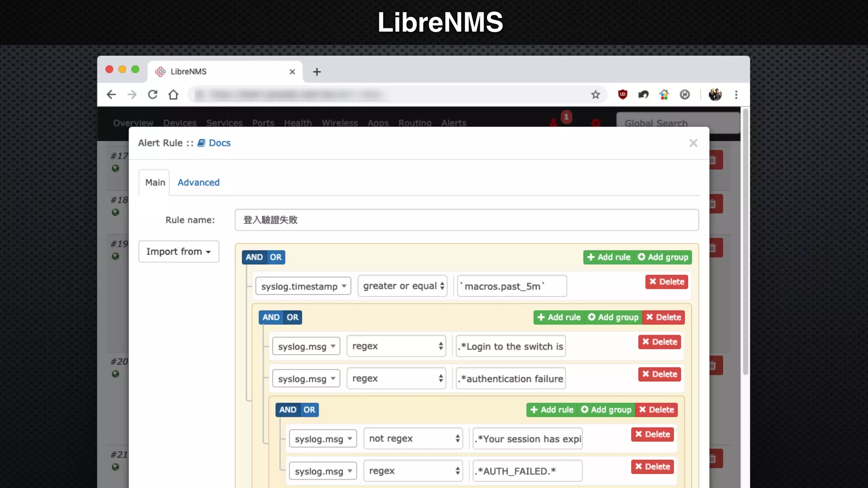Select AND in the second-level group

270,317
